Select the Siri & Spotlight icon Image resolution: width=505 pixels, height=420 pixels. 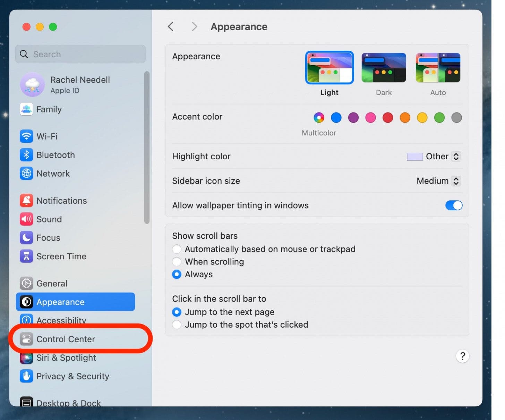[x=26, y=358]
